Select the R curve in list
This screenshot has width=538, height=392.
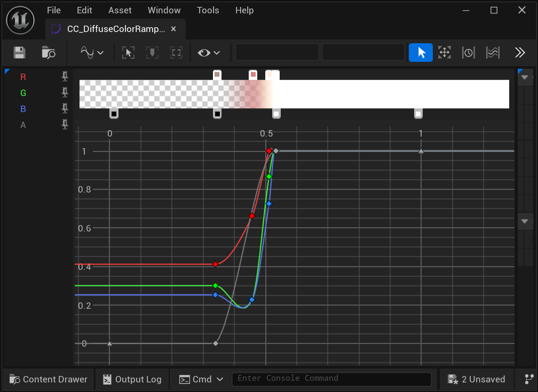click(23, 77)
